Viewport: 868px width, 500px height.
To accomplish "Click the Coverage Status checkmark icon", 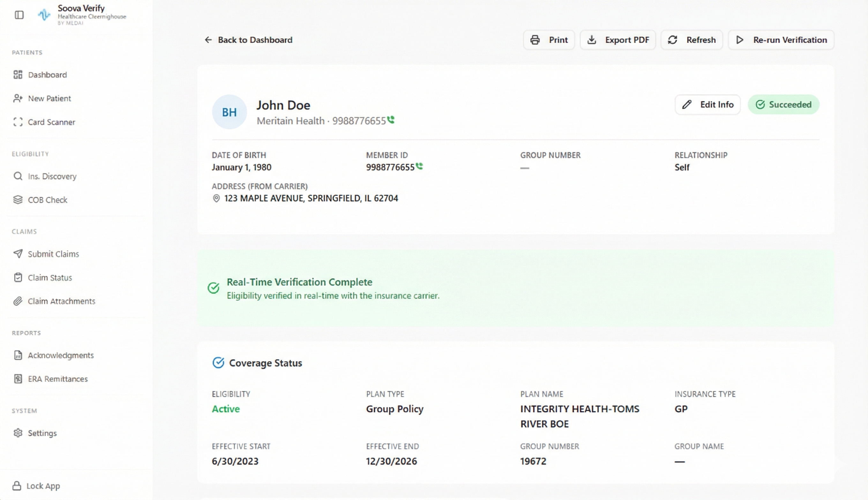I will pyautogui.click(x=218, y=363).
